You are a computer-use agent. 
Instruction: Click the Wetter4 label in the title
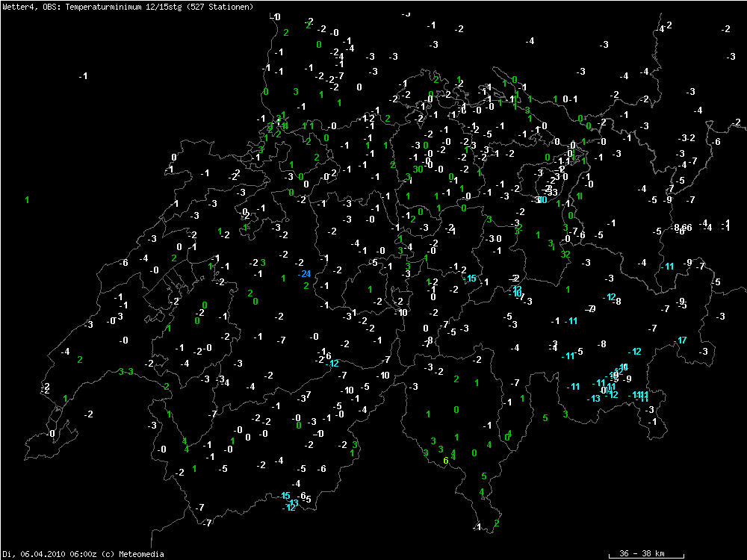(x=18, y=6)
